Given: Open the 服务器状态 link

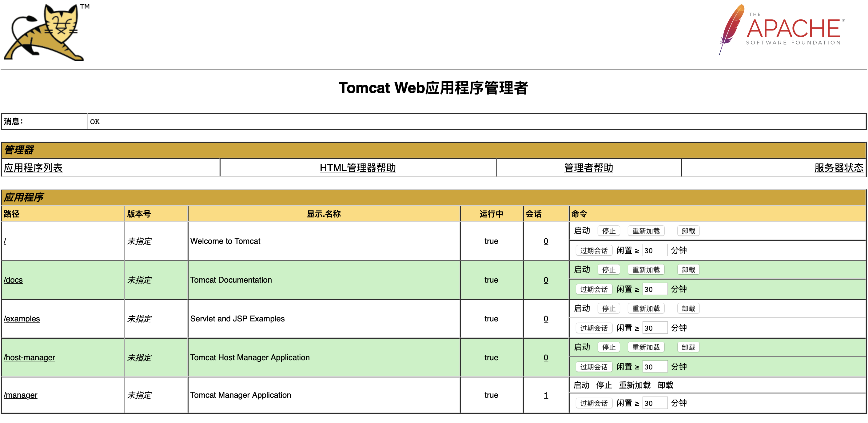Looking at the screenshot, I should point(839,168).
